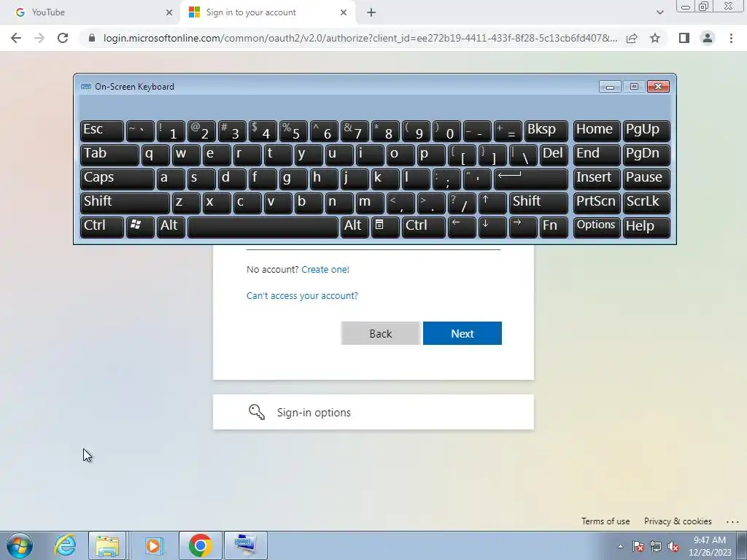Tap the space bar key
747x560 pixels.
click(x=263, y=227)
